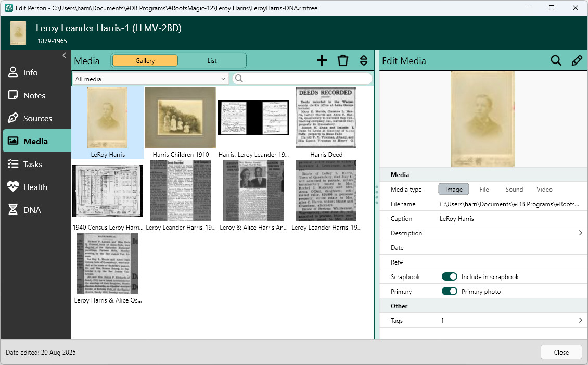Click the Close button
This screenshot has height=365, width=588.
tap(561, 353)
